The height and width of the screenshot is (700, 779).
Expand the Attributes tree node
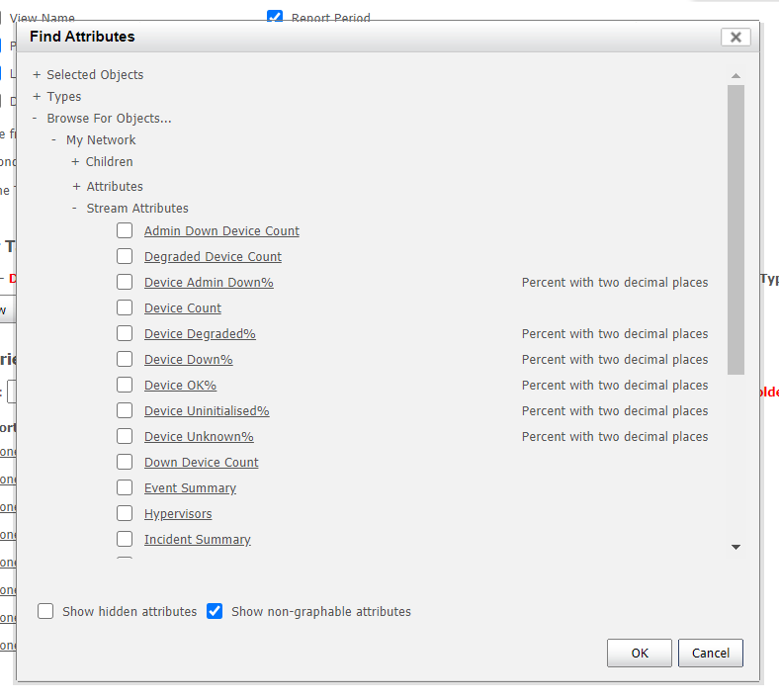tap(76, 187)
